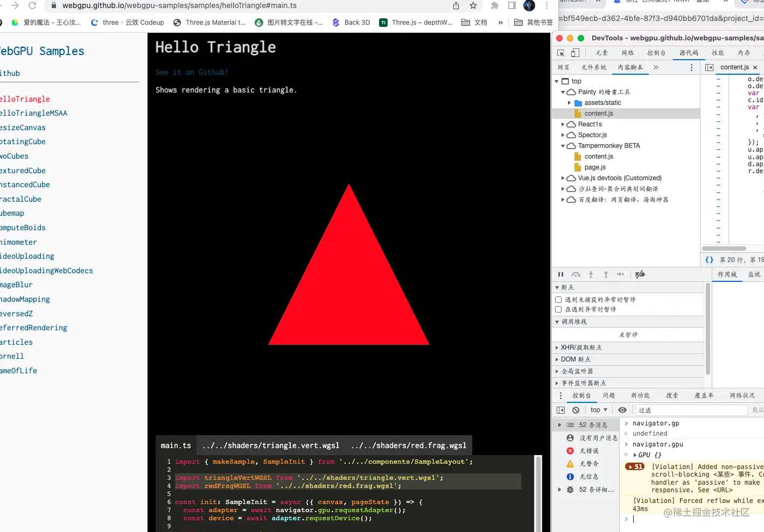
Task: Expand the React1s tree node
Action: [563, 124]
